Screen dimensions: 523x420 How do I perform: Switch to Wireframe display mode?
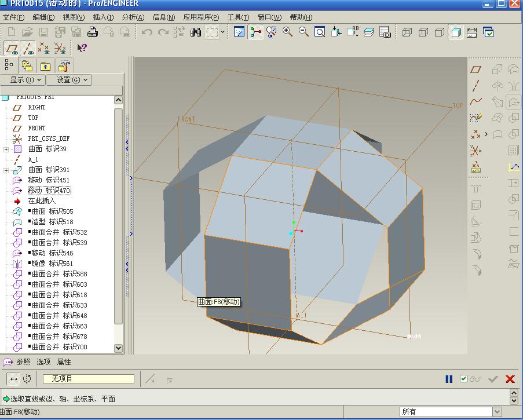(x=407, y=32)
